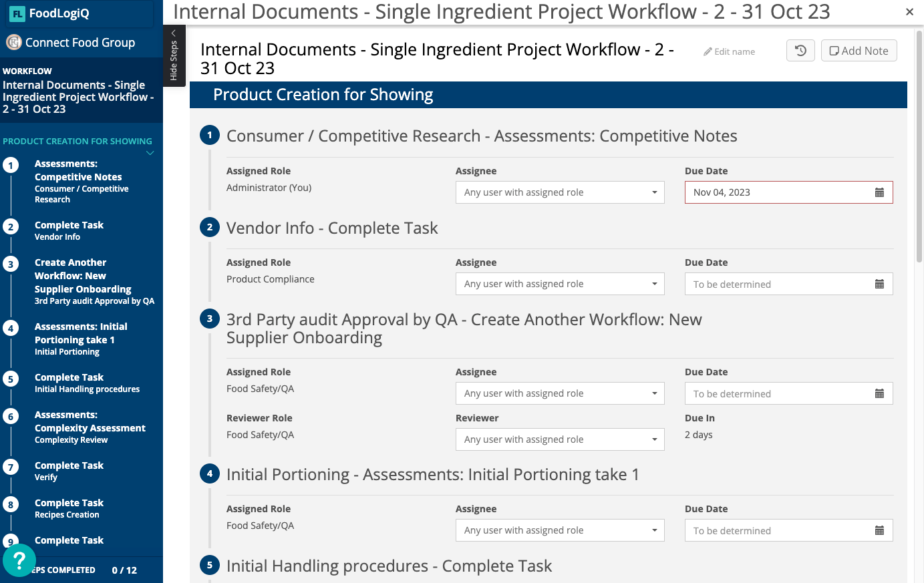Click the Connect Food Group logo icon
Screen dimensions: 924x583
click(14, 43)
